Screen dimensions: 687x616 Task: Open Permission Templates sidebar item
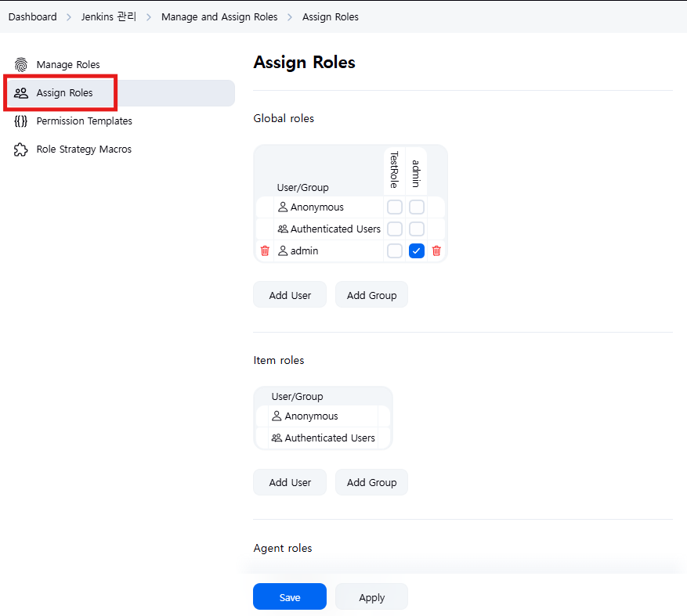(119, 121)
